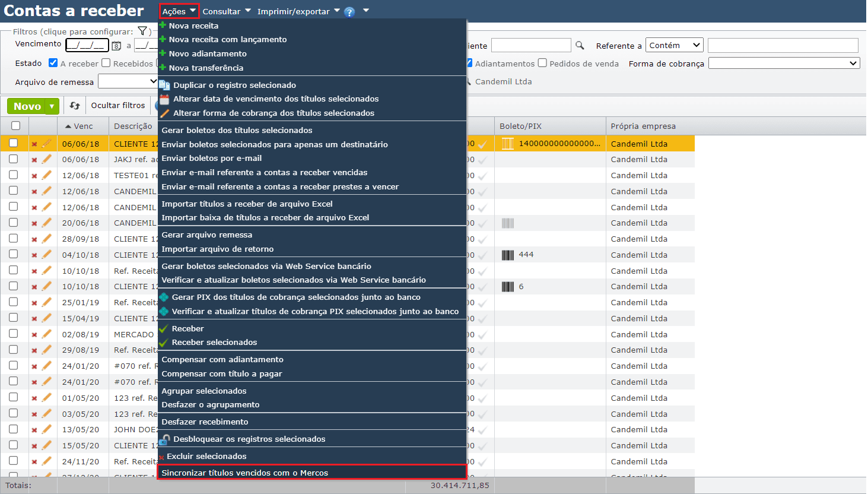Select the 13/05/20 JOHN DOE row checkbox

[14, 429]
